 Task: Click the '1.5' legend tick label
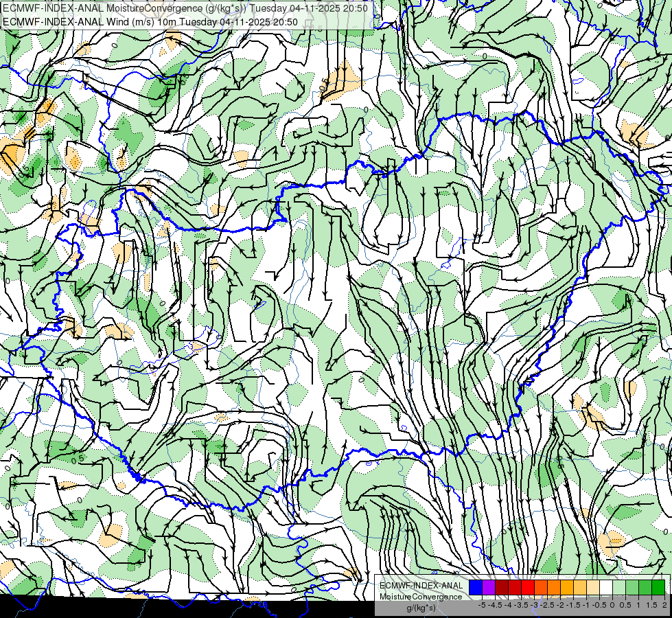(x=651, y=605)
